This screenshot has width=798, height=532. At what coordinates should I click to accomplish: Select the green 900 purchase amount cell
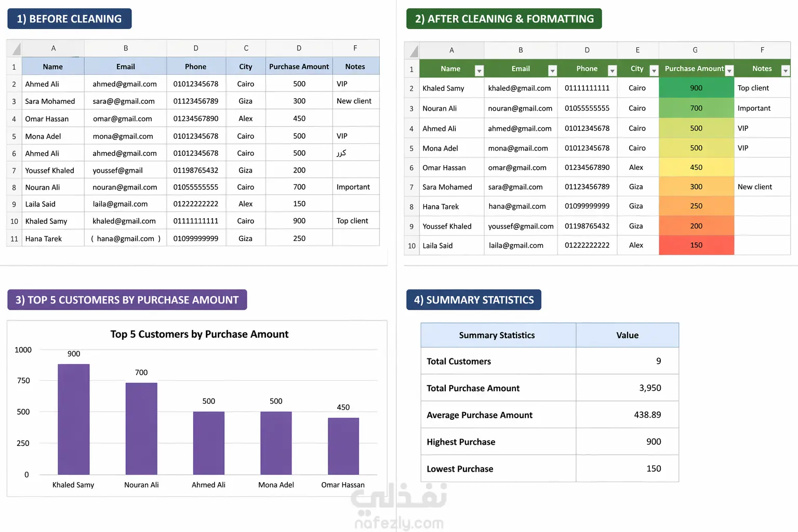pos(696,88)
